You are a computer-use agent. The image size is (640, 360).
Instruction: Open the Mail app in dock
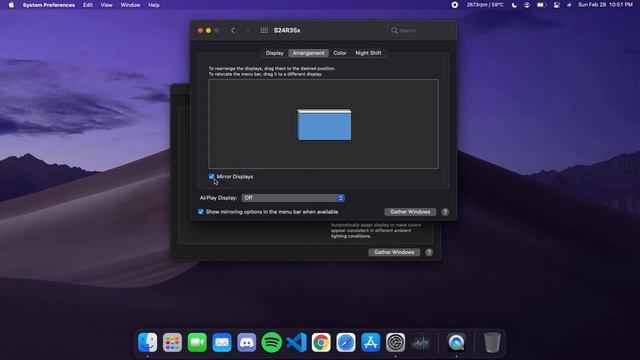222,342
